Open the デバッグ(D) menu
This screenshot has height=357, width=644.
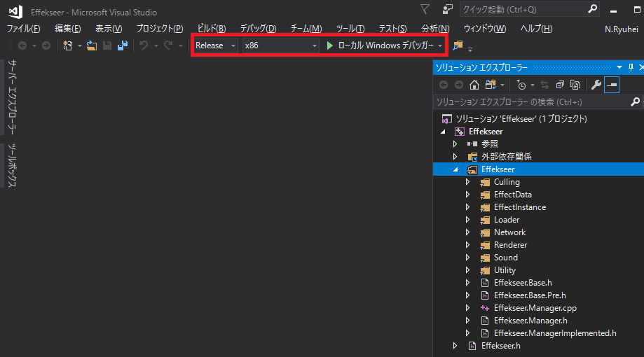point(259,29)
